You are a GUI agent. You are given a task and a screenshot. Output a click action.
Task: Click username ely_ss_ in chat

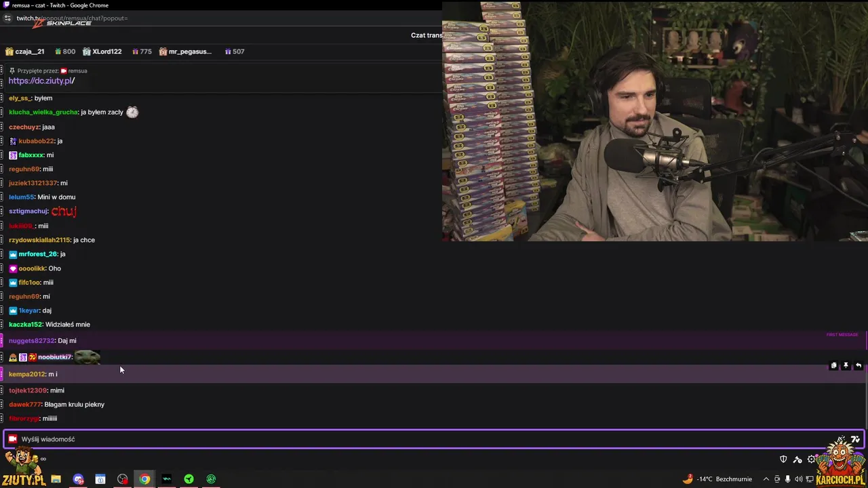tap(20, 98)
